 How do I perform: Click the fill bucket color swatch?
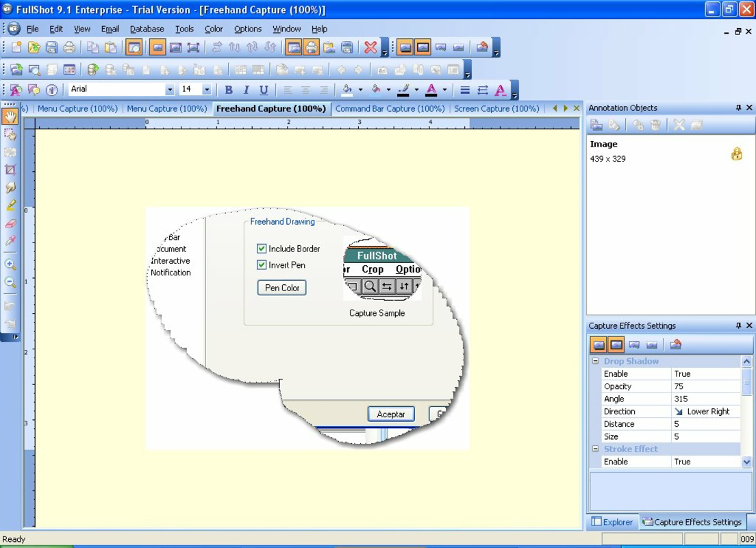point(347,90)
